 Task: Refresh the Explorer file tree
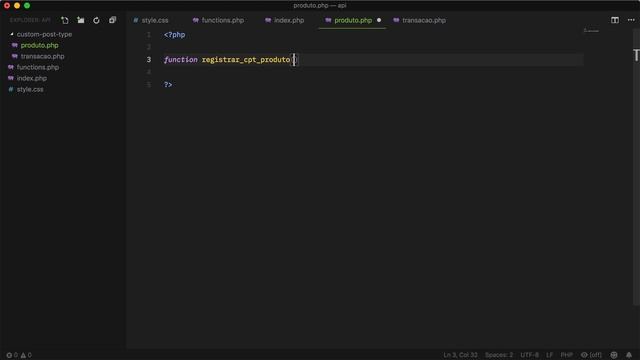click(x=96, y=20)
